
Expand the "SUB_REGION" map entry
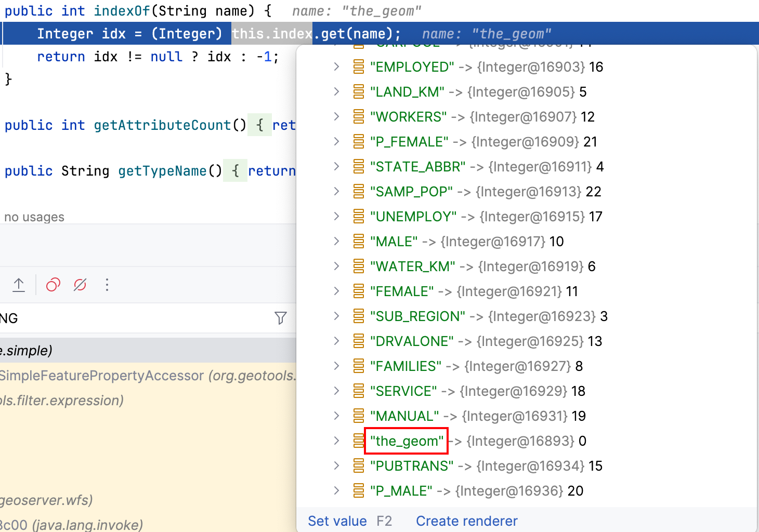(336, 316)
